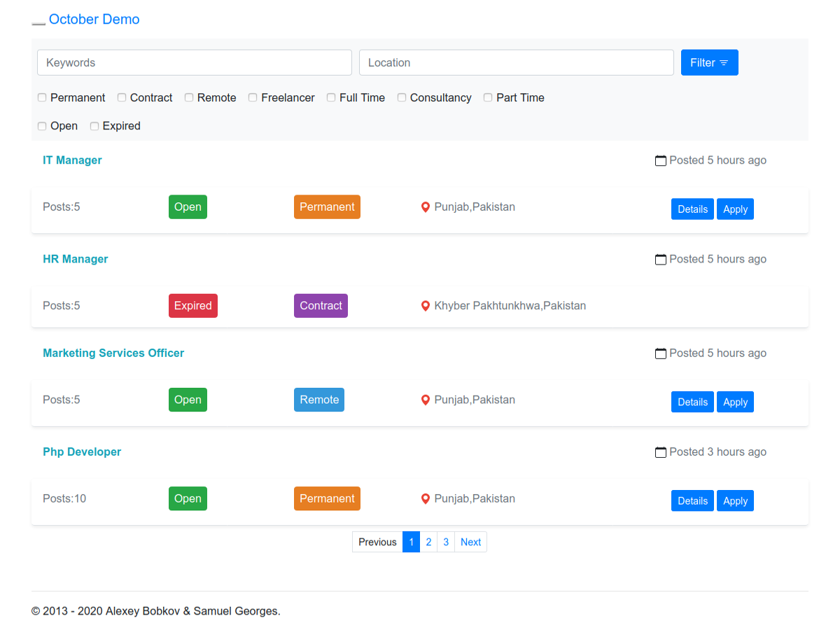
Task: Click calendar icon in Marketing Services Officer row
Action: [x=660, y=353]
